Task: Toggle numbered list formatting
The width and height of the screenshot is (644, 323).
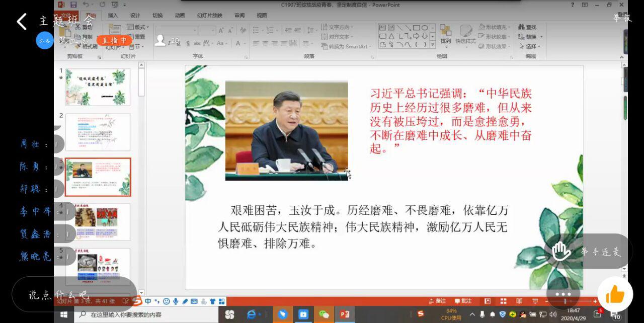Action: (x=271, y=31)
